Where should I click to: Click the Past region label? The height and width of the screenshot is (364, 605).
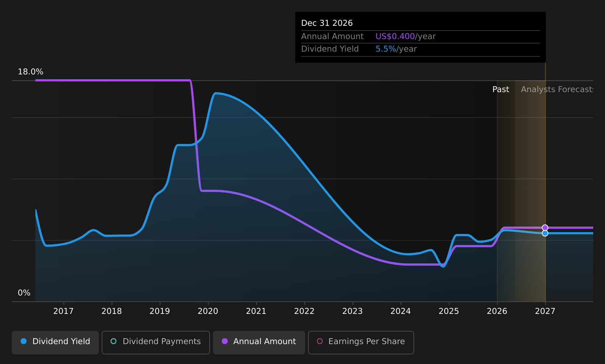tap(501, 90)
